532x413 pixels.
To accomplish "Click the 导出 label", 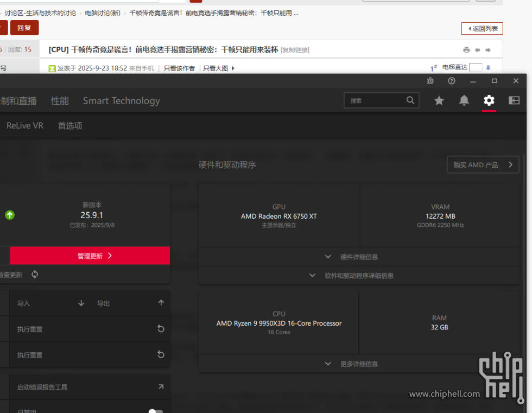I will pos(104,303).
